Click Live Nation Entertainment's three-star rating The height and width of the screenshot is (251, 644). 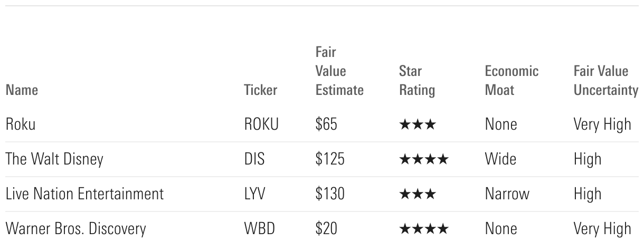418,194
